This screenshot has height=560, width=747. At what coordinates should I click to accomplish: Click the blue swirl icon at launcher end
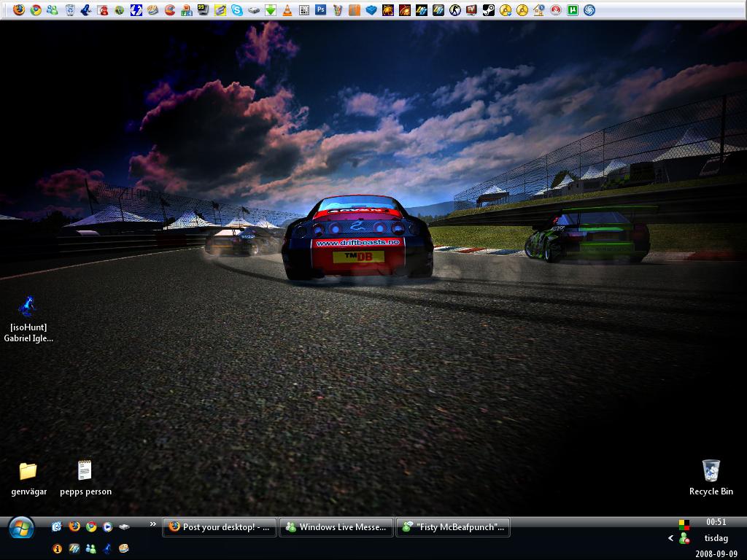pyautogui.click(x=589, y=9)
